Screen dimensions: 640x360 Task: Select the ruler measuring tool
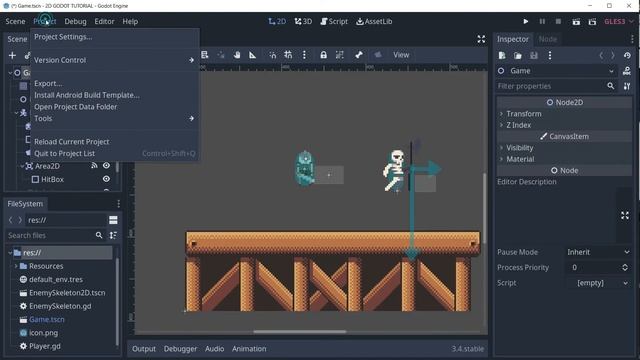253,55
